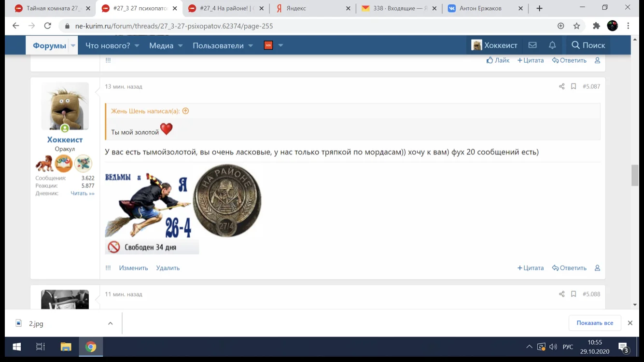644x362 pixels.
Task: Open the На районе 27/4 medal image
Action: (x=227, y=201)
